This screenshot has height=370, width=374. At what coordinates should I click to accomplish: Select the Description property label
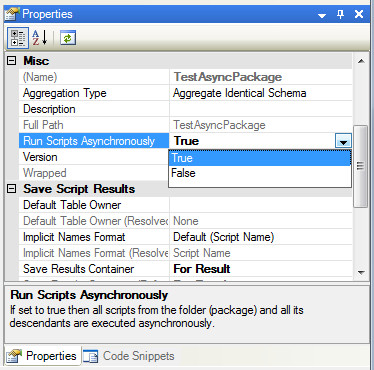(x=94, y=109)
